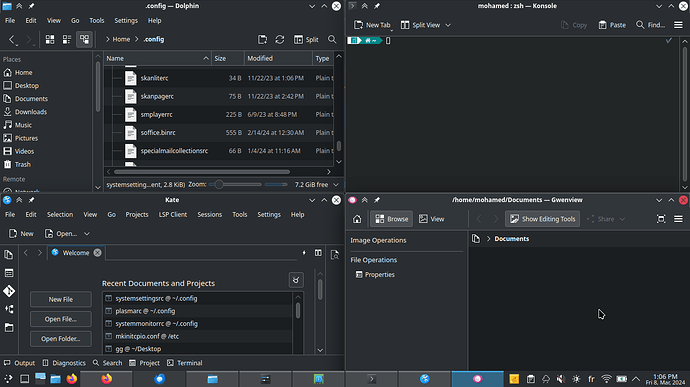
Task: Click the volume muted tray icon
Action: (x=561, y=379)
